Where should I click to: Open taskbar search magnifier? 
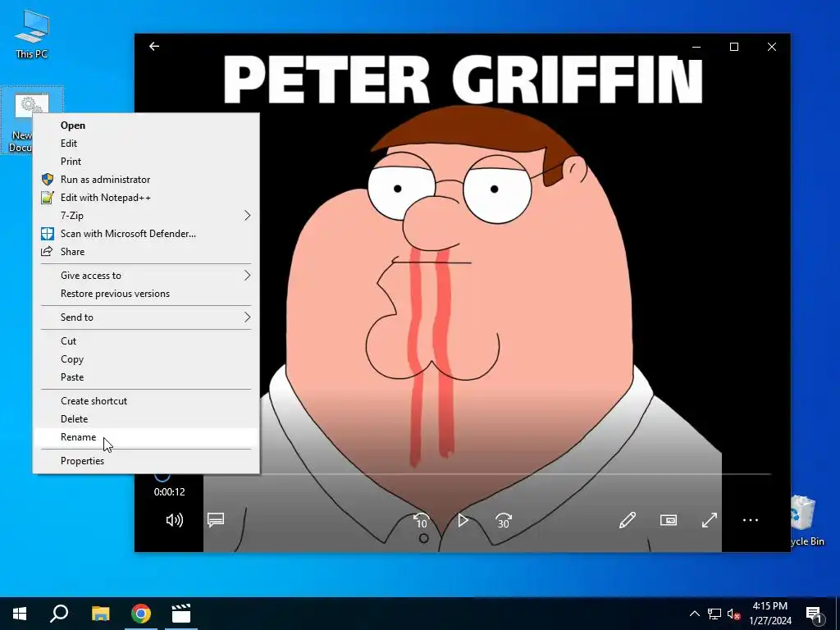[x=59, y=614]
